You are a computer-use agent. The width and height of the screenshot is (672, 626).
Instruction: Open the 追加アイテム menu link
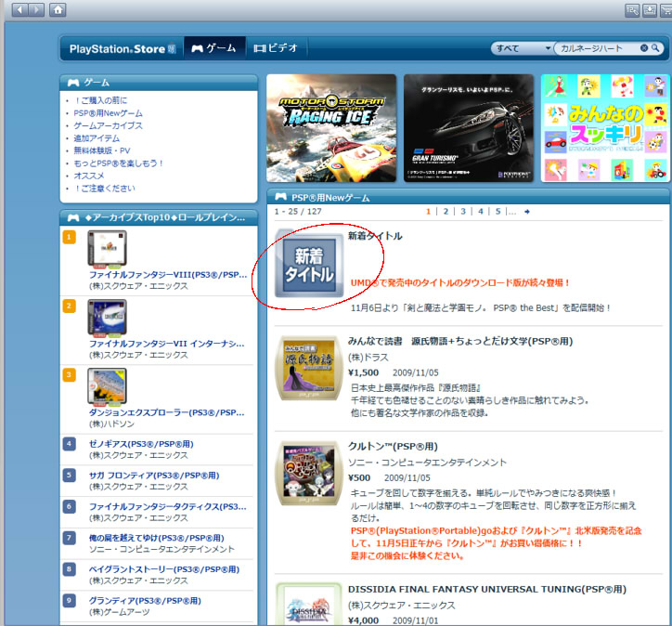(x=97, y=138)
